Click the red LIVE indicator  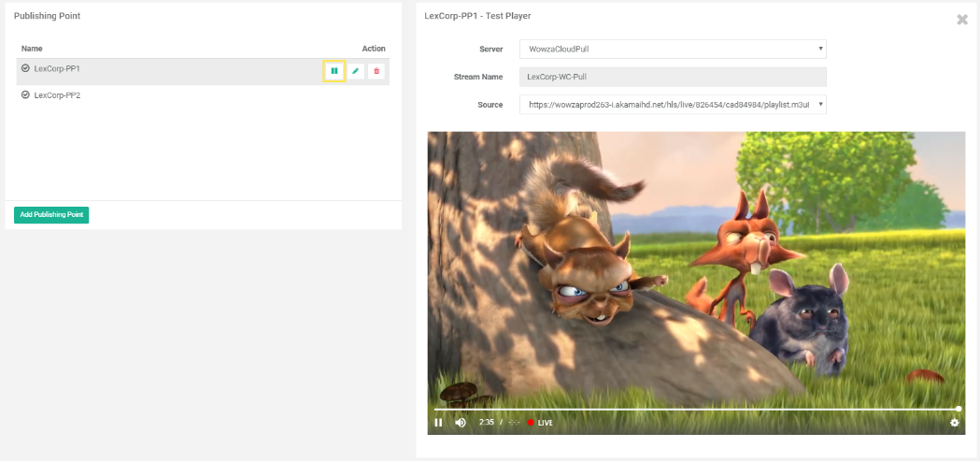(x=540, y=423)
